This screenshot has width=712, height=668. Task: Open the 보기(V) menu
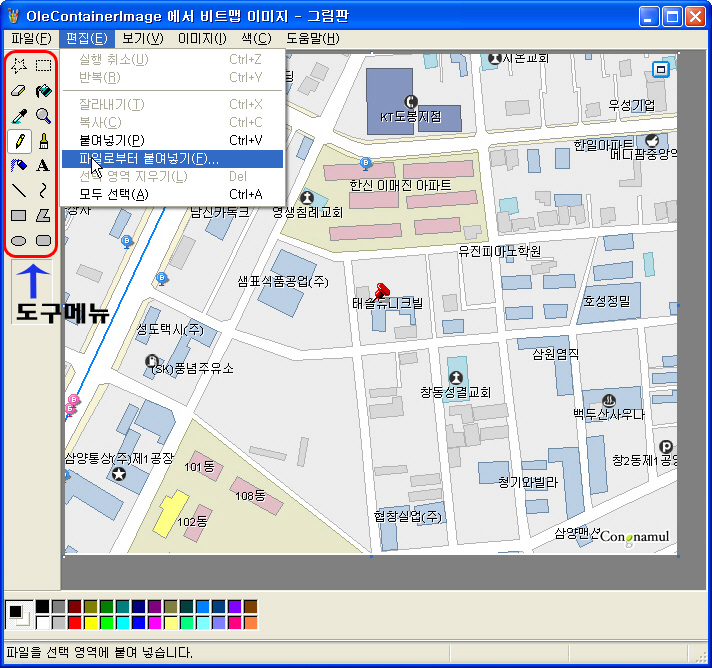(143, 39)
